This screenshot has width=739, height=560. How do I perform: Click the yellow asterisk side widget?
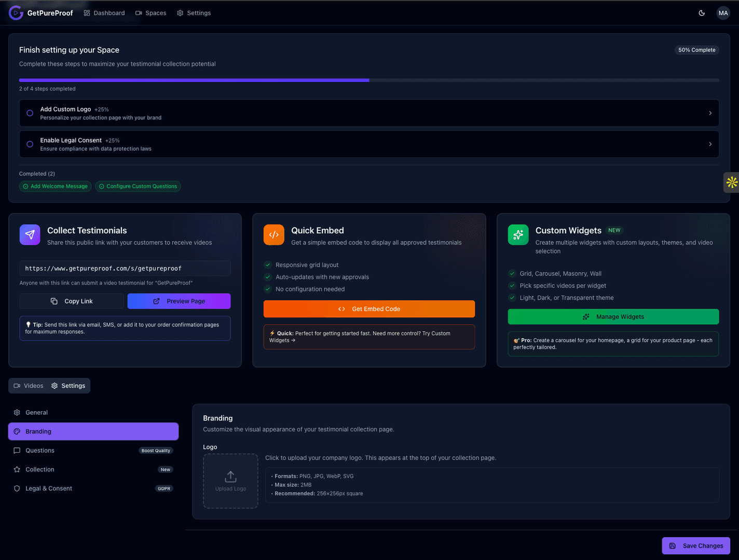(732, 182)
